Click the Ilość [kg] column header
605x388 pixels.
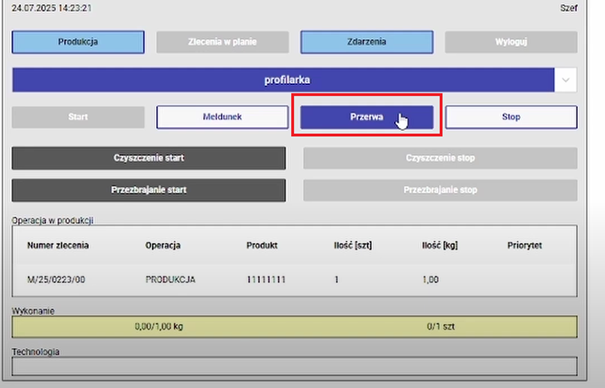click(440, 246)
